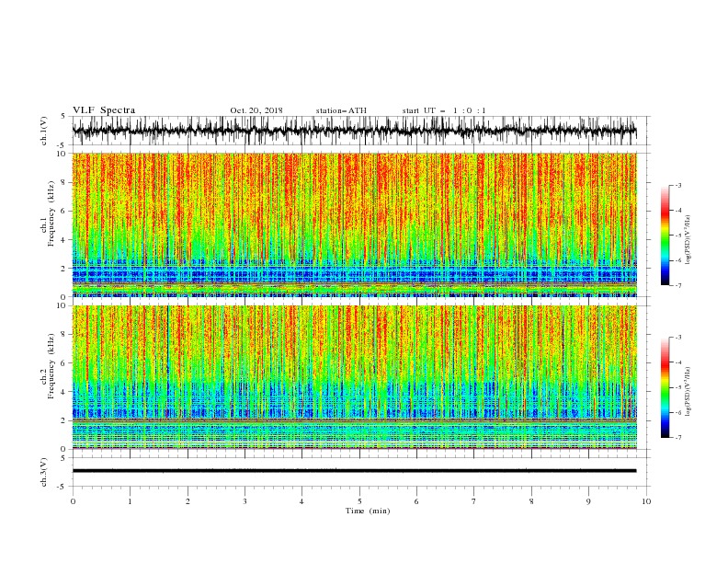Click the ch.2 colorbar "log(PSD)(V²/Hz)" label
The image size is (728, 563).
[x=688, y=392]
